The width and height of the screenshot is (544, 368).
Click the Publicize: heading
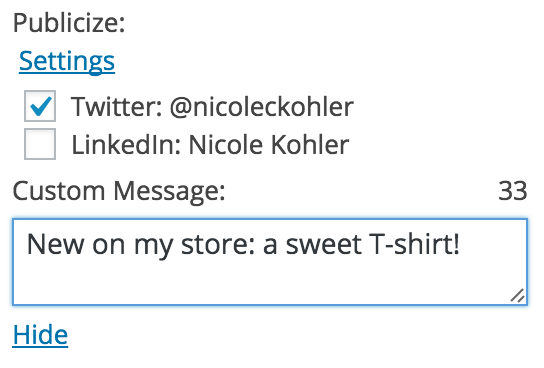69,23
